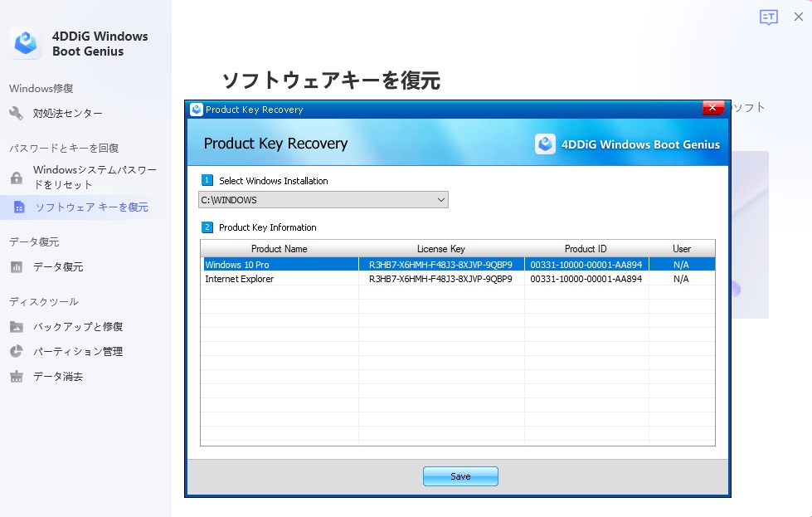Close the main 4DDiG window
812x517 pixels.
[x=799, y=17]
